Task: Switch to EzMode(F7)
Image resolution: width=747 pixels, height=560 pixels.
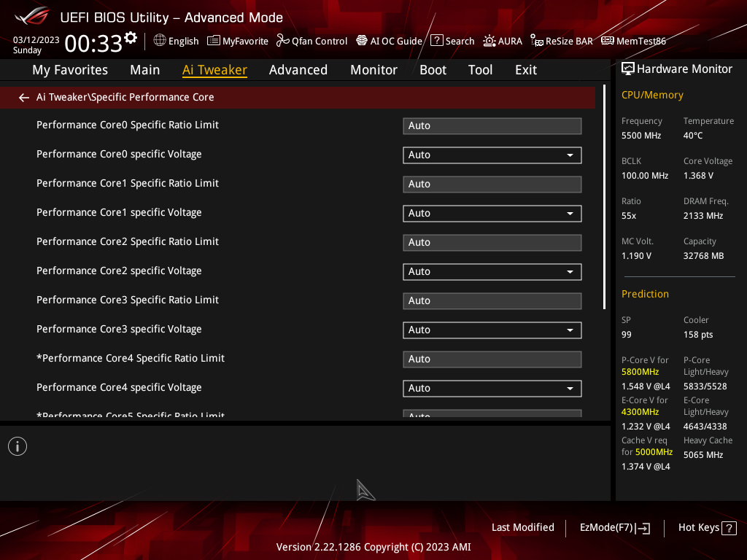Action: pyautogui.click(x=614, y=528)
